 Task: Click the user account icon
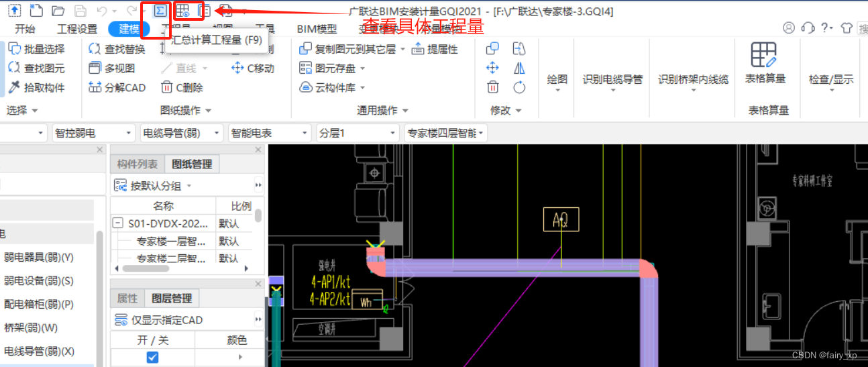point(789,28)
